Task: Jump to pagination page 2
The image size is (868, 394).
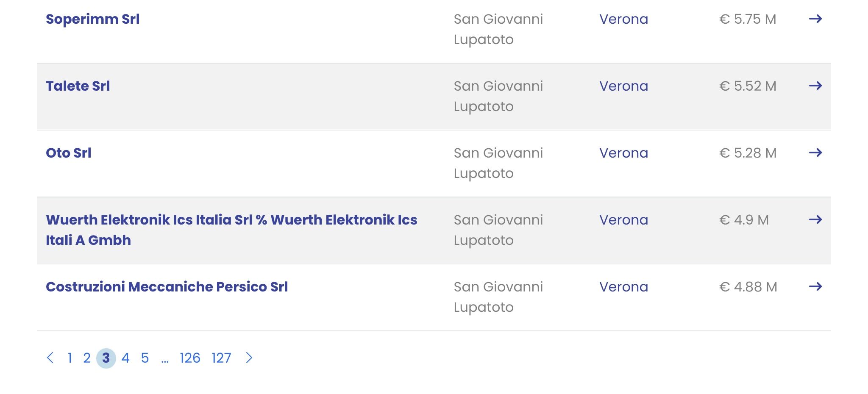Action: 87,358
